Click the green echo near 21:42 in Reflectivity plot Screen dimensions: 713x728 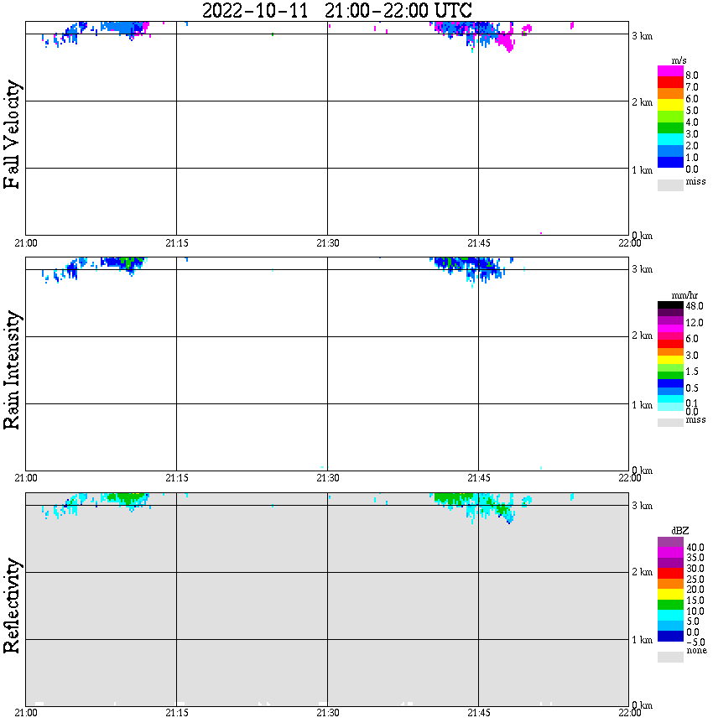coord(453,499)
